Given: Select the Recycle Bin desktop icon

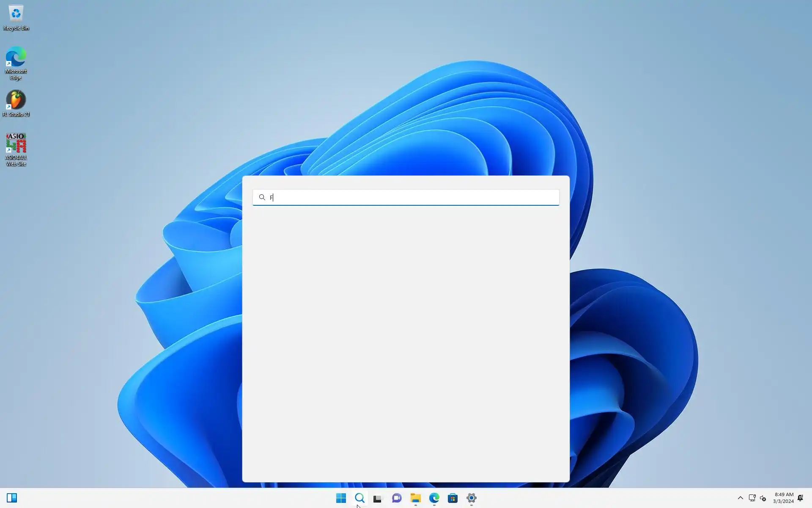Looking at the screenshot, I should (16, 18).
